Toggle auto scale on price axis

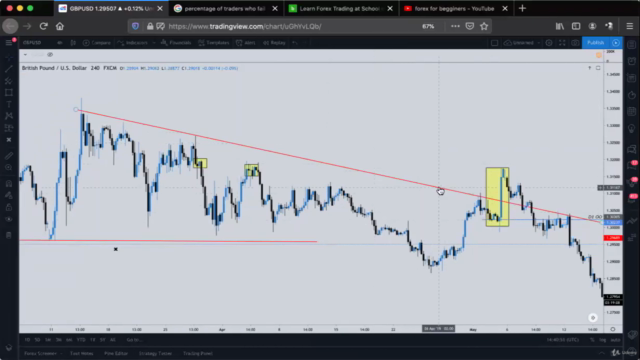pyautogui.click(x=615, y=340)
